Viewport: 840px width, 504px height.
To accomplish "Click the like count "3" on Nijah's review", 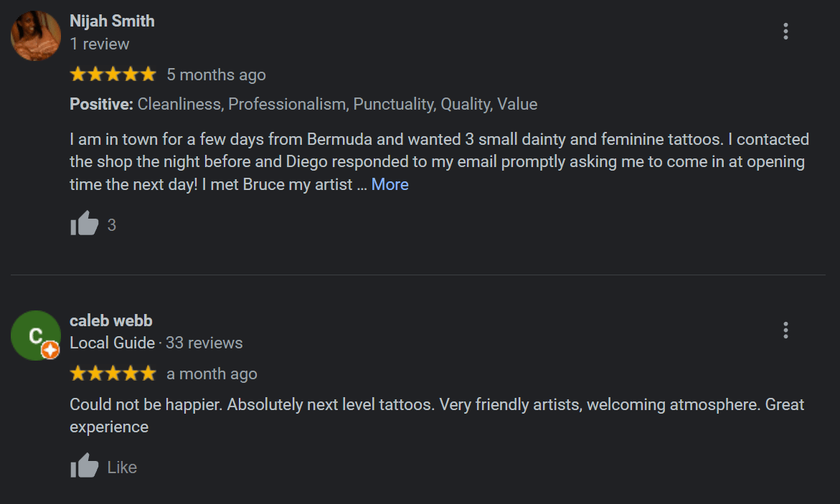I will [111, 225].
